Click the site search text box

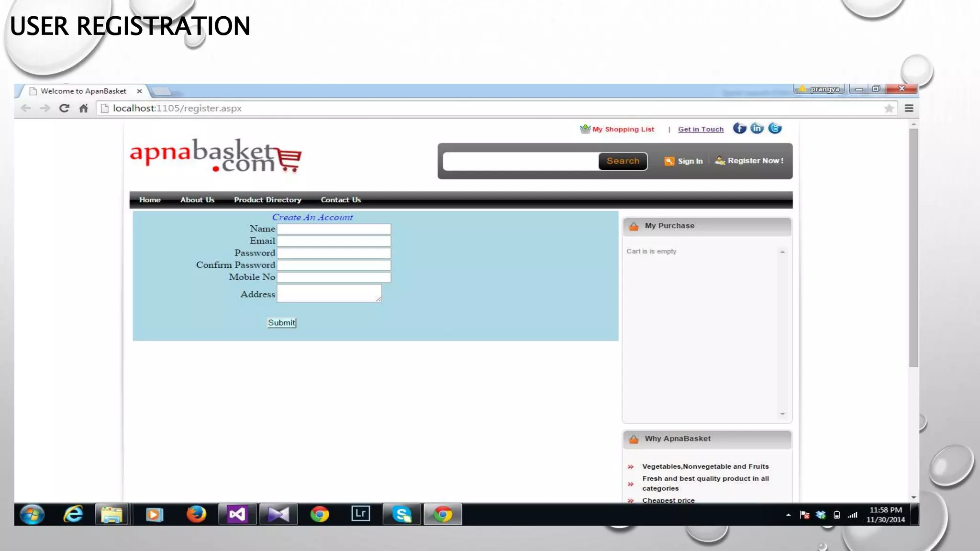tap(521, 161)
